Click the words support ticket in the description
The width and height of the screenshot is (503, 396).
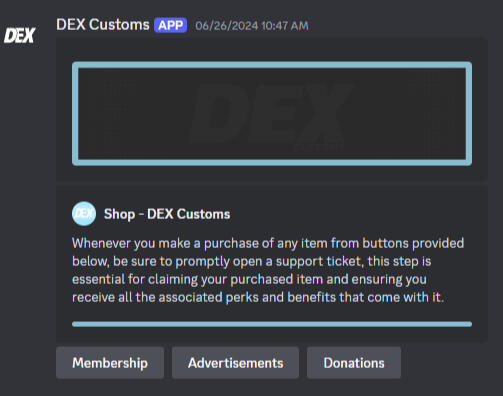(x=319, y=262)
